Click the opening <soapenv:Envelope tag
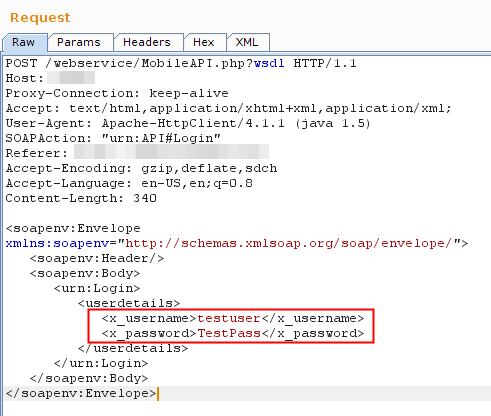Screen dimensions: 491x416 click(x=73, y=228)
